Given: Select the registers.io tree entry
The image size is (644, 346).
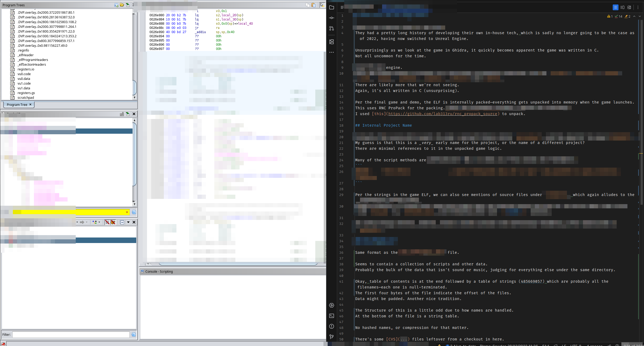Looking at the screenshot, I should click(x=26, y=69).
